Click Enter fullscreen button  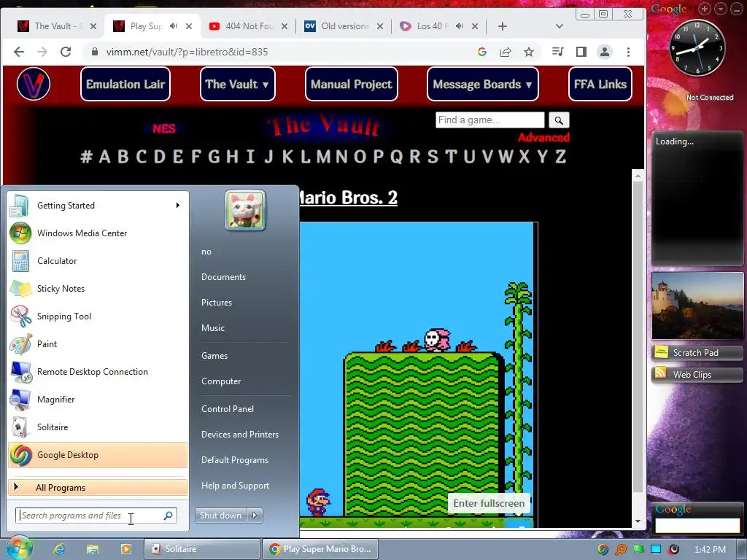pyautogui.click(x=489, y=503)
